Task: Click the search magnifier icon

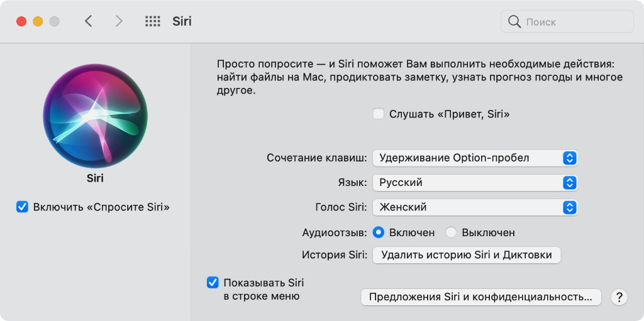Action: [x=514, y=22]
